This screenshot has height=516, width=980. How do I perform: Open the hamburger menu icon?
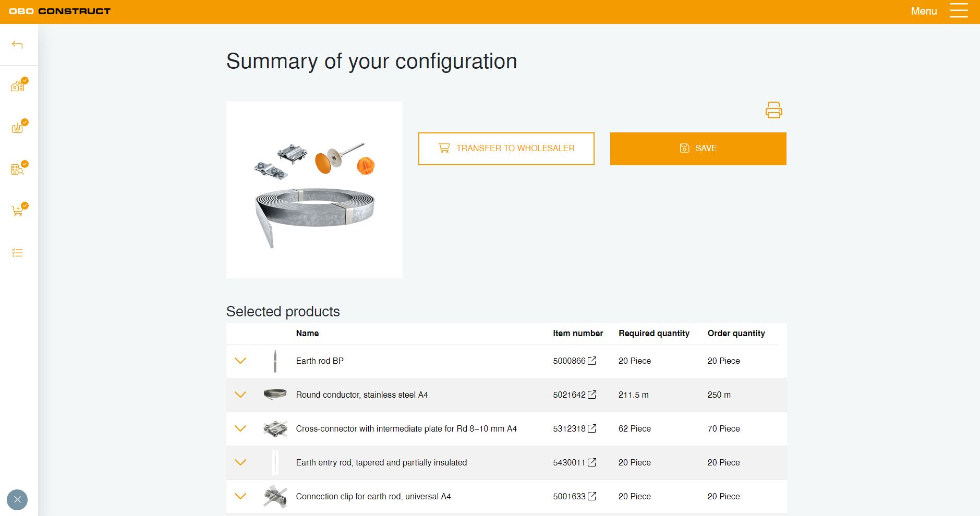pos(958,11)
